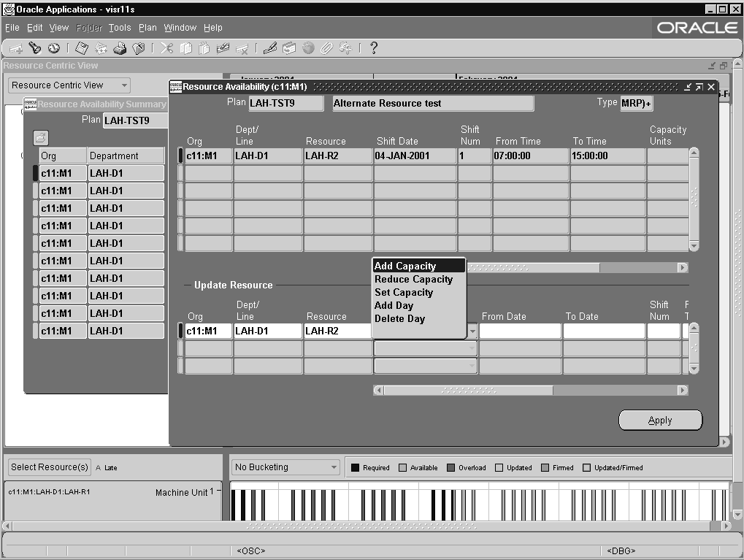Click the Oracle Applications title bar icon
The height and width of the screenshot is (560, 744).
[x=9, y=9]
